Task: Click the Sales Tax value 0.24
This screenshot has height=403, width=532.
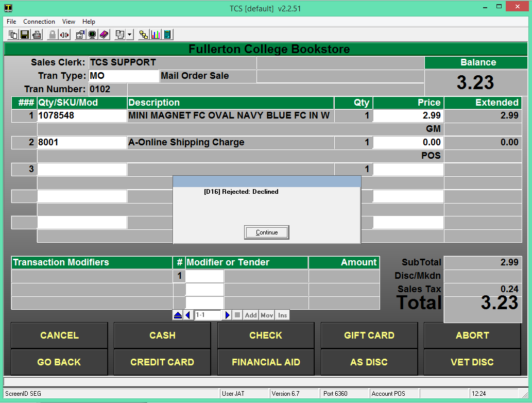Action: point(509,289)
